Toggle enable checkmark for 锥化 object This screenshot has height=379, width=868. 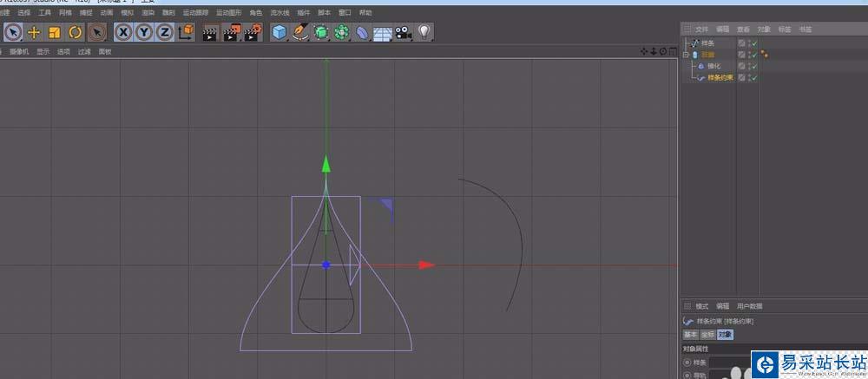[x=754, y=66]
